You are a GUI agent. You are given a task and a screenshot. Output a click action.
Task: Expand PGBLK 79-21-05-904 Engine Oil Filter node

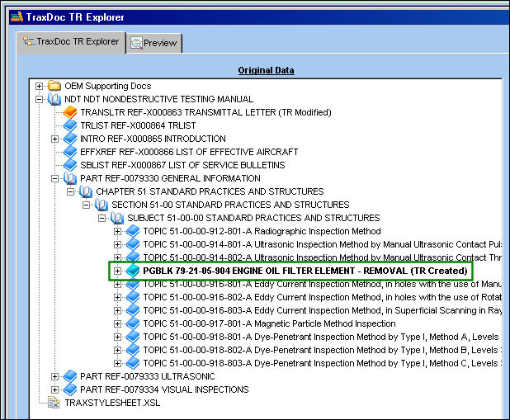tap(117, 271)
